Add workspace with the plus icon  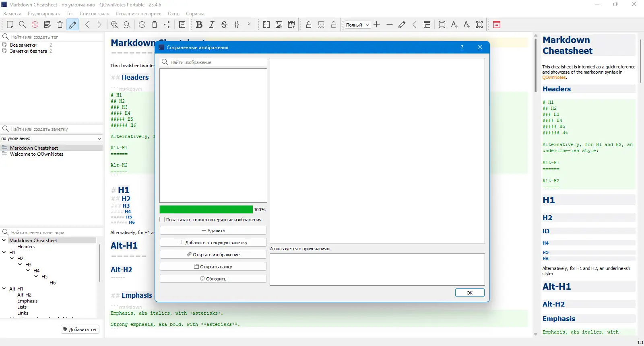[377, 25]
